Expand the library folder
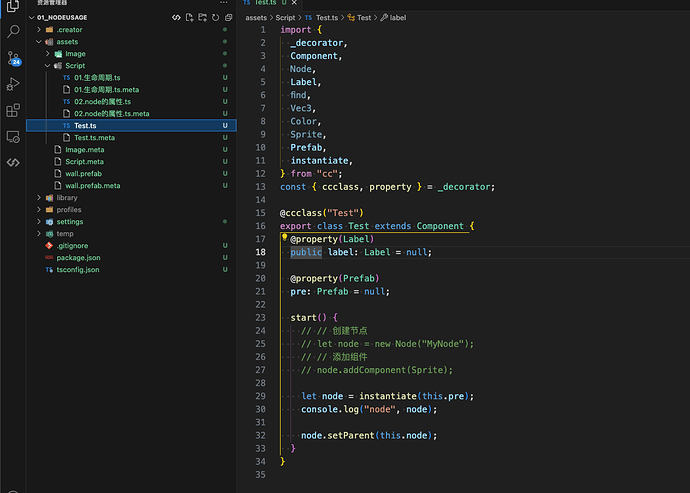This screenshot has height=493, width=690. pyautogui.click(x=66, y=198)
